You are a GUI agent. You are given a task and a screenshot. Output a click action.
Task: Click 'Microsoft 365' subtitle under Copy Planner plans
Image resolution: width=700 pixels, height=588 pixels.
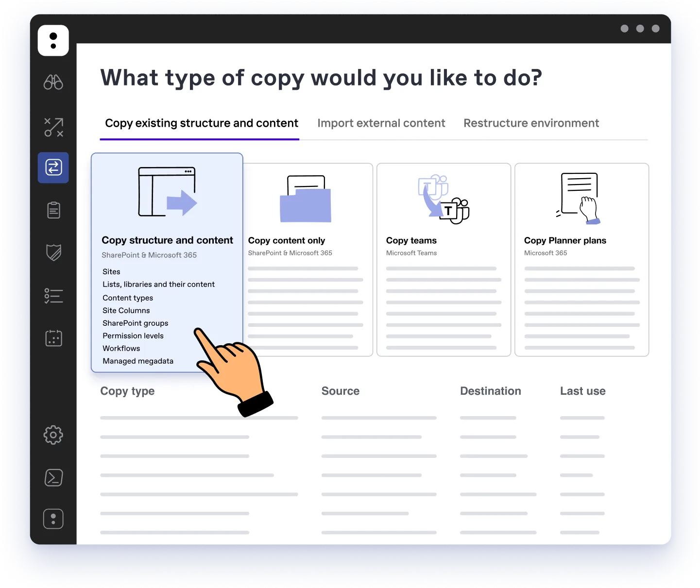click(x=546, y=253)
